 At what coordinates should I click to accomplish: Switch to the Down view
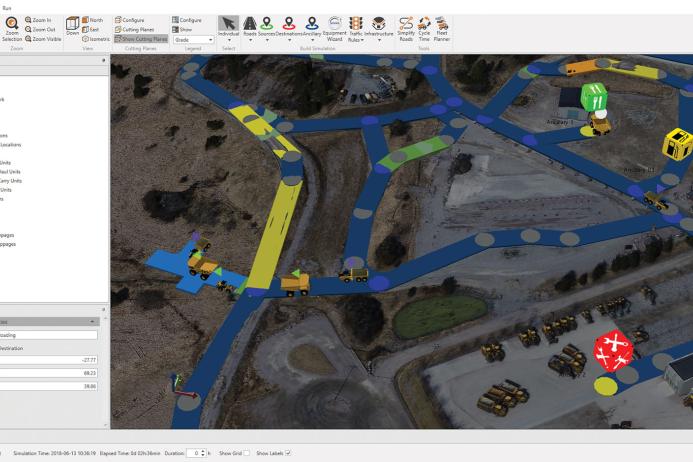point(73,26)
